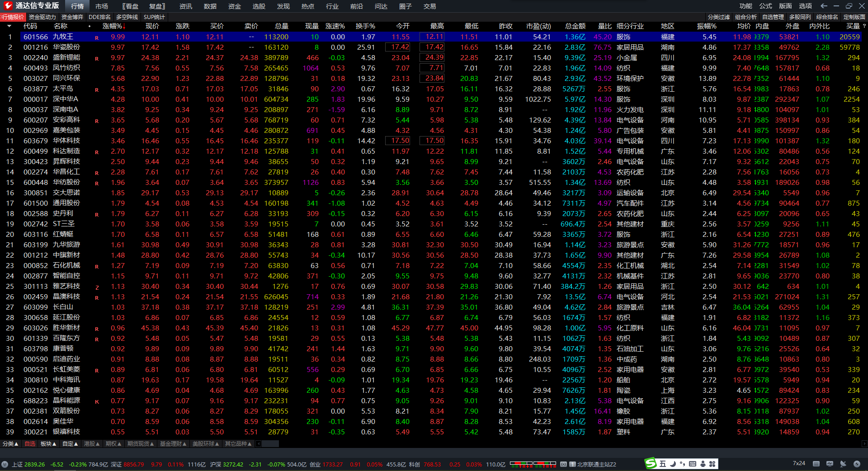The height and width of the screenshot is (471, 868).
Task: Toggle the moon half-width icon
Action: [673, 464]
